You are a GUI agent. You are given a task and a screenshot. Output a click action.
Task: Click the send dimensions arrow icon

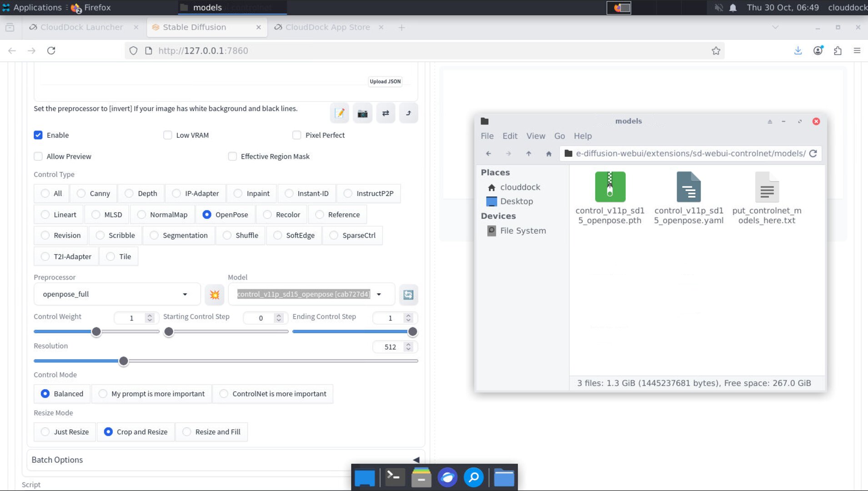(x=408, y=113)
